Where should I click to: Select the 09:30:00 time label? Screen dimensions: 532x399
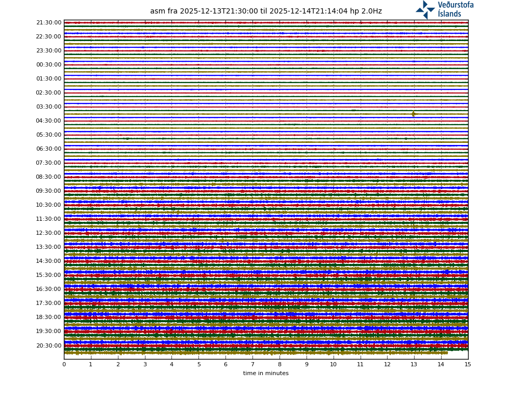(x=49, y=191)
